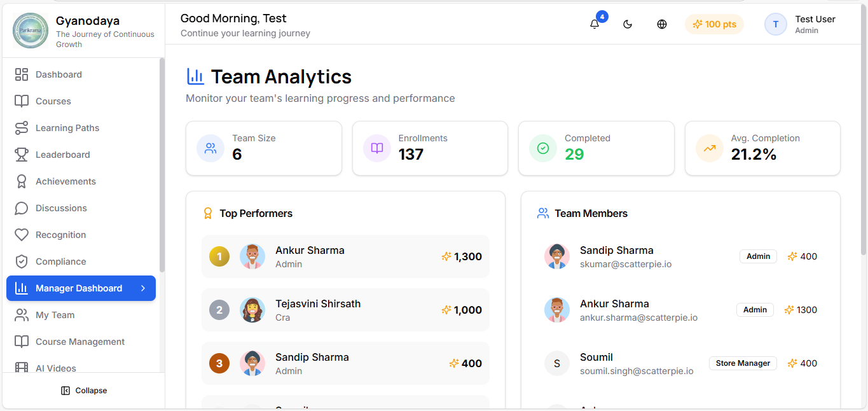
Task: Click the Team Size people icon
Action: [210, 148]
